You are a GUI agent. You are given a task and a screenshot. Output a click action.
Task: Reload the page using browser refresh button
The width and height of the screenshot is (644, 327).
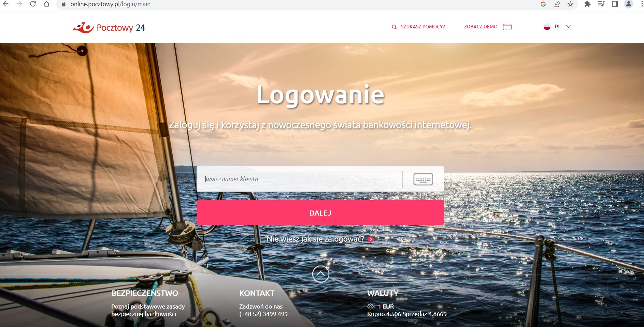tap(33, 4)
